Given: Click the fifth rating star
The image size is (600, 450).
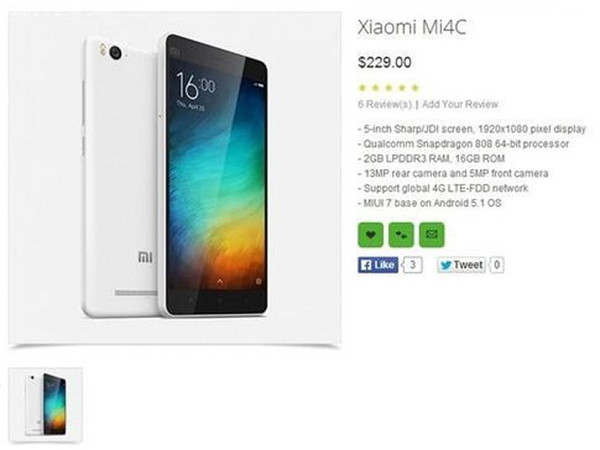Looking at the screenshot, I should [415, 88].
